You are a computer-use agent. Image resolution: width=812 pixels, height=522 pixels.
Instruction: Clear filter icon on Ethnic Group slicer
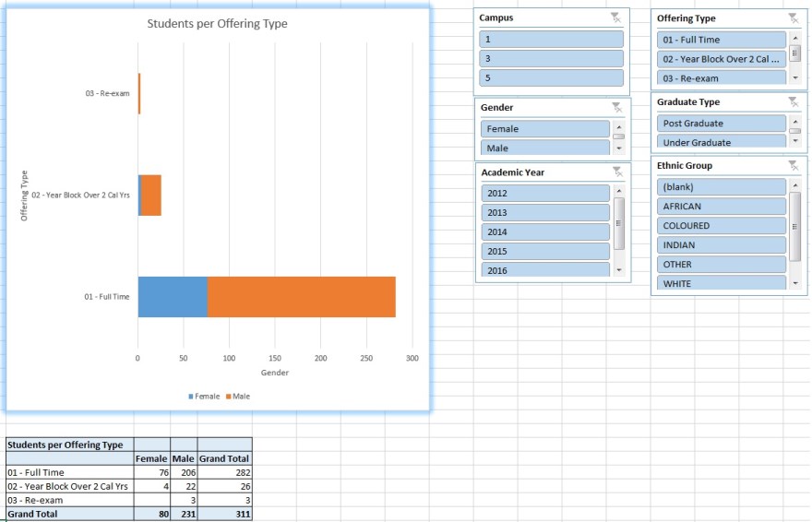(793, 165)
